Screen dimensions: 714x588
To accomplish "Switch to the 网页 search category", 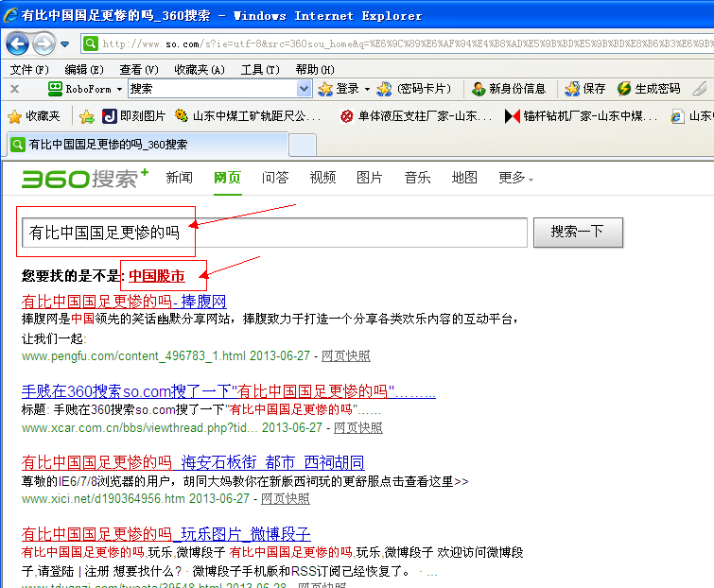I will click(227, 178).
